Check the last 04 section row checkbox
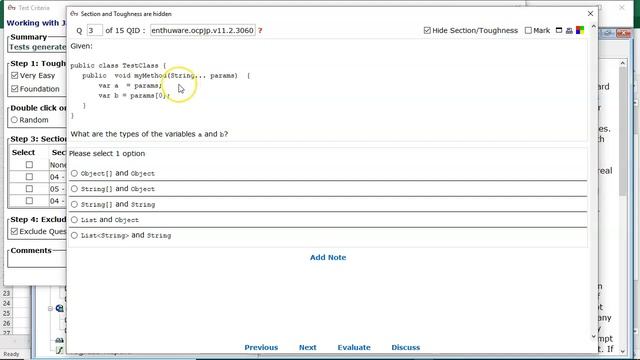 pos(29,201)
